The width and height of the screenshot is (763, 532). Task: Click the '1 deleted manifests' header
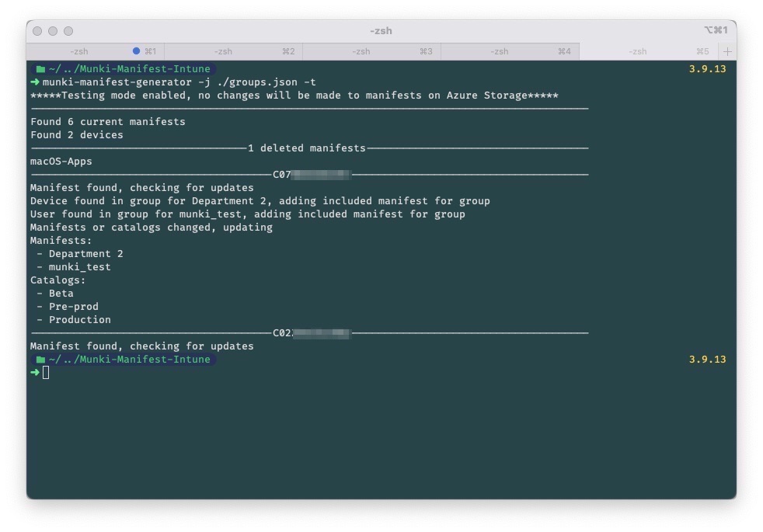pyautogui.click(x=307, y=148)
